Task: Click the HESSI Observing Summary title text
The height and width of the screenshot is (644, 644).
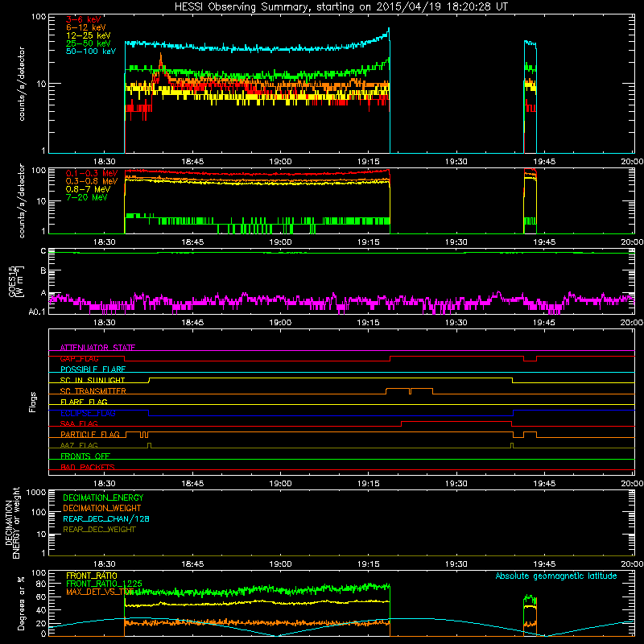Action: (x=341, y=6)
